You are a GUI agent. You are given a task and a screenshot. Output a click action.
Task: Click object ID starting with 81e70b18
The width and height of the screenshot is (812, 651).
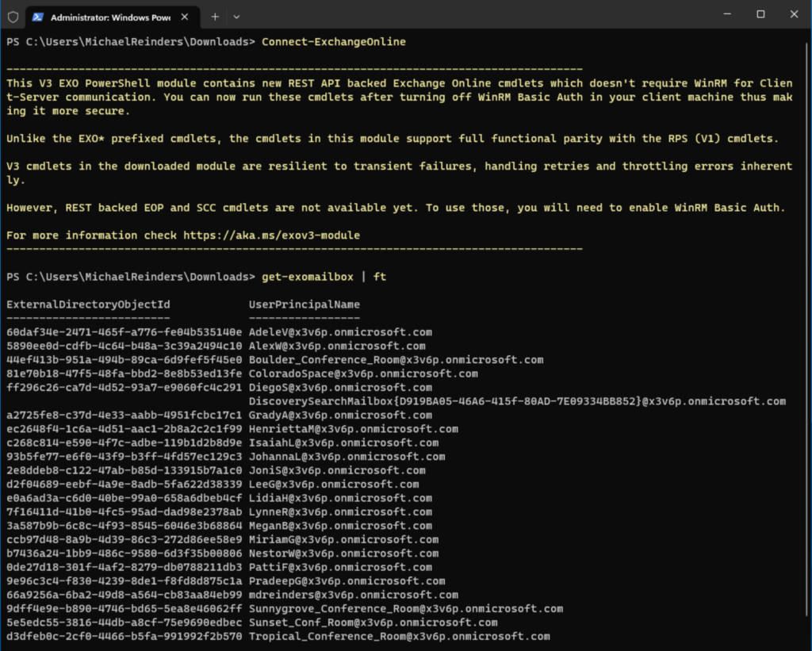pyautogui.click(x=124, y=373)
